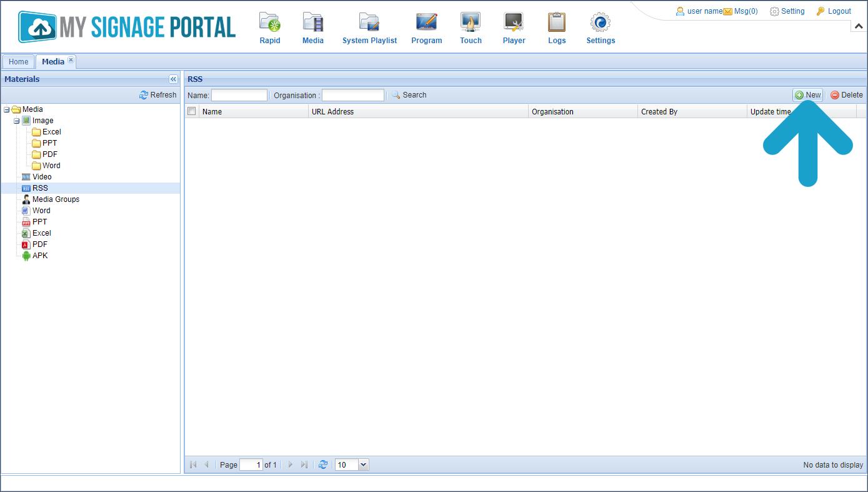Open the PPT folder under Image
Image resolution: width=868 pixels, height=492 pixels.
45,143
